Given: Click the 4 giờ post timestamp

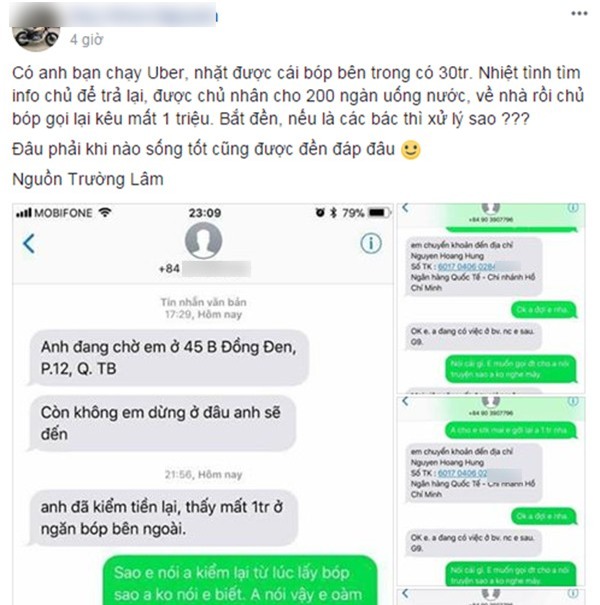Looking at the screenshot, I should [x=86, y=39].
